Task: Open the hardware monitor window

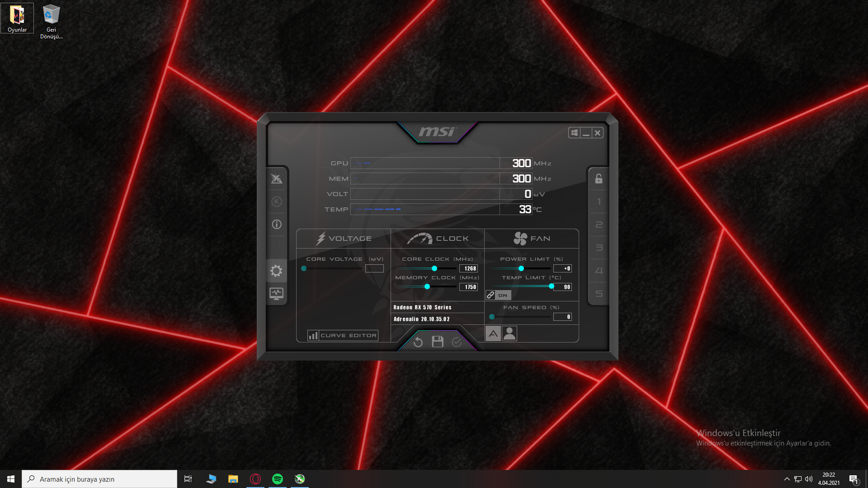Action: click(277, 294)
